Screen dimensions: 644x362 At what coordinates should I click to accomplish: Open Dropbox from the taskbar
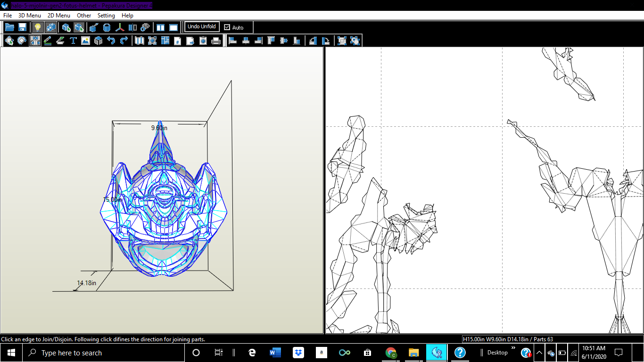click(298, 353)
